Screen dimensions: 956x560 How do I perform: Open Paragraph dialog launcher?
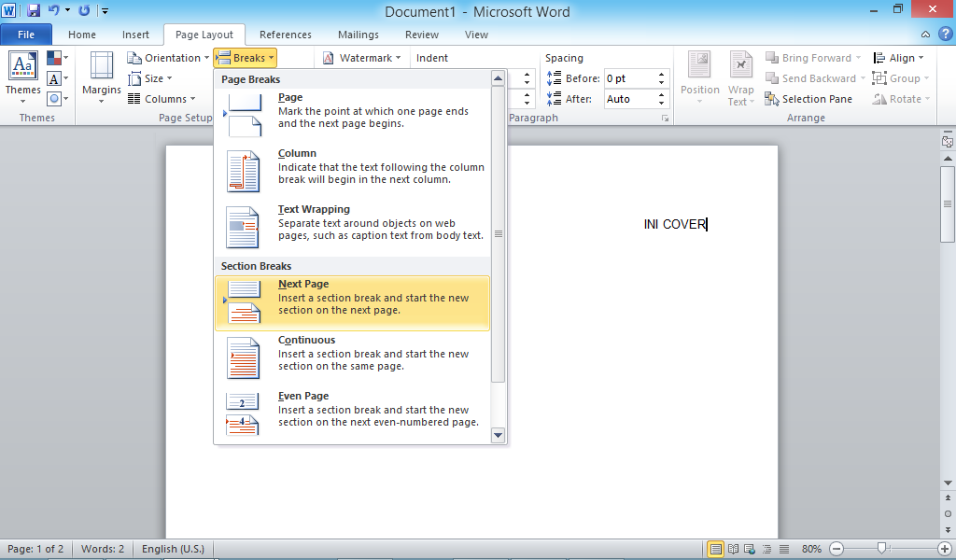tap(665, 119)
